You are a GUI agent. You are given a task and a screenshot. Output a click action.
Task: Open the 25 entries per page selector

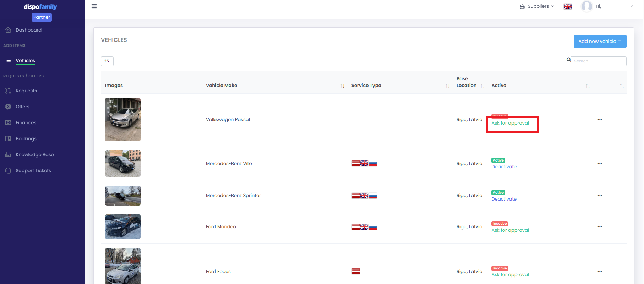point(107,61)
